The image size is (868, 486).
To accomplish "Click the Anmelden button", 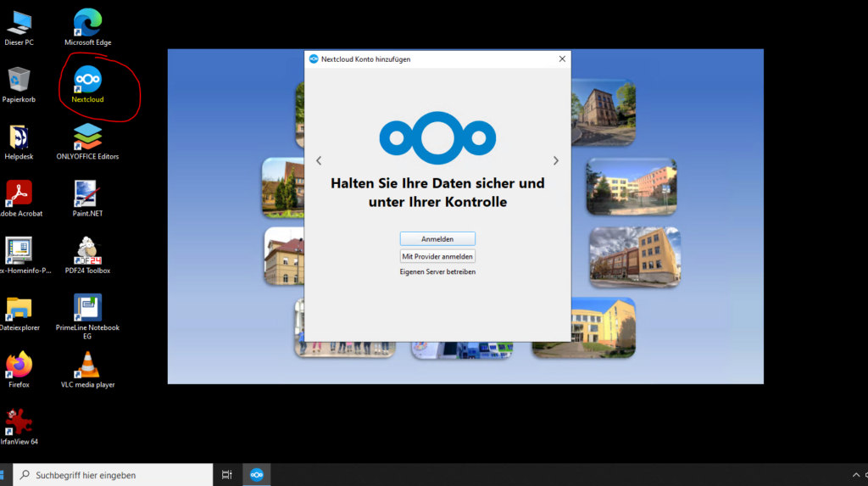I will (437, 239).
